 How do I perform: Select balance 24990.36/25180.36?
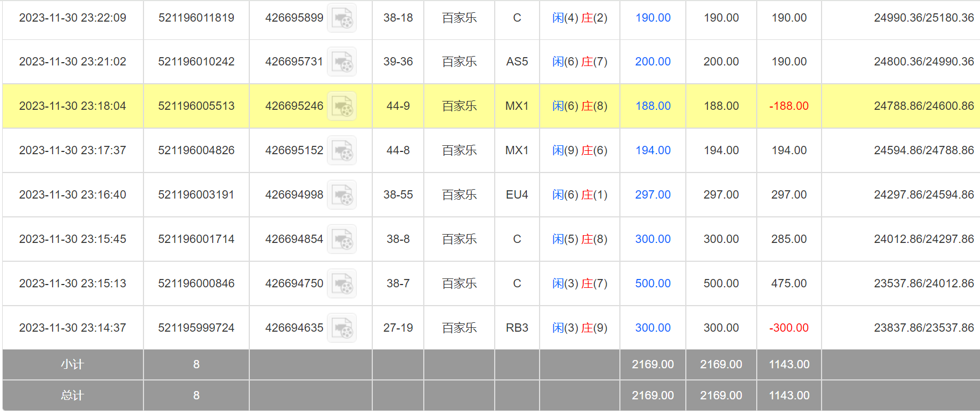coord(923,18)
